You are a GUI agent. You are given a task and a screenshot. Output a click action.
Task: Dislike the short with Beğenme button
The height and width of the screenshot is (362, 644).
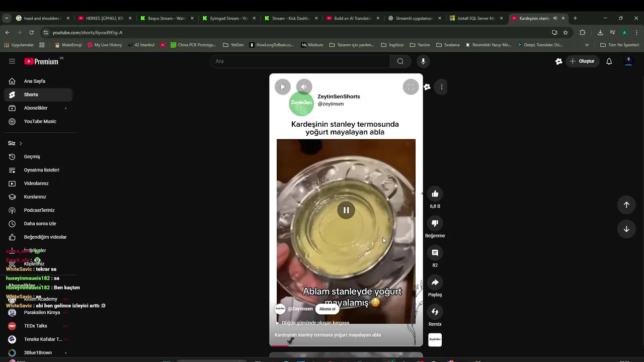(435, 223)
